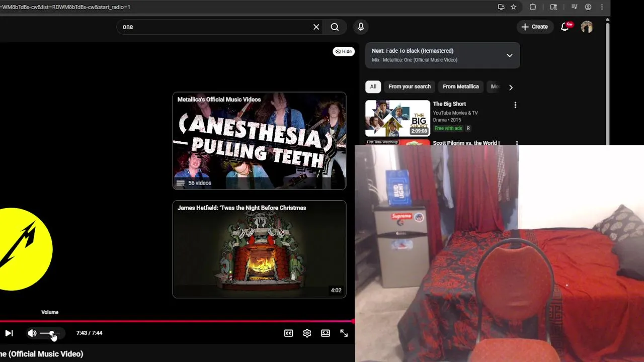Screen dimensions: 644x362
Task: Clear the search text with the X icon
Action: (316, 27)
